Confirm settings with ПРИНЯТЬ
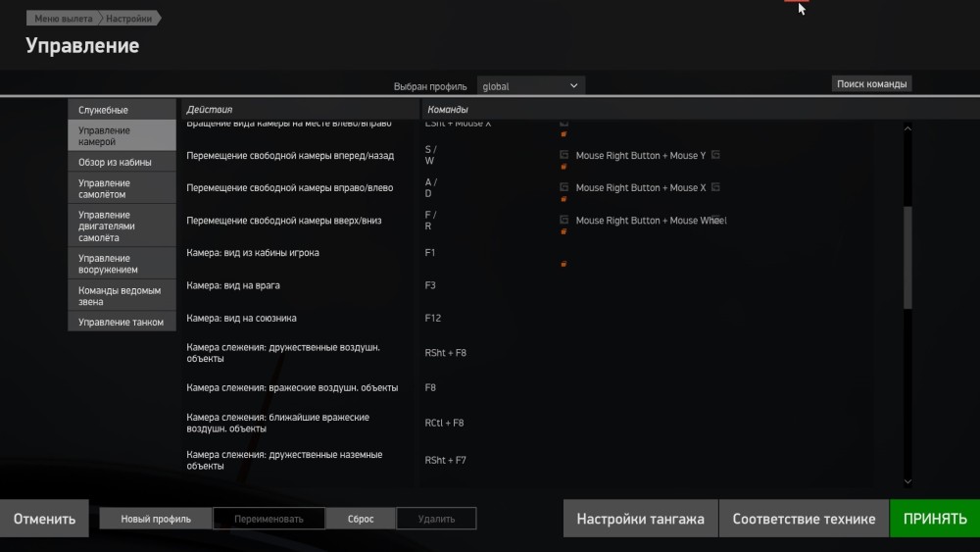Image resolution: width=980 pixels, height=552 pixels. tap(935, 519)
